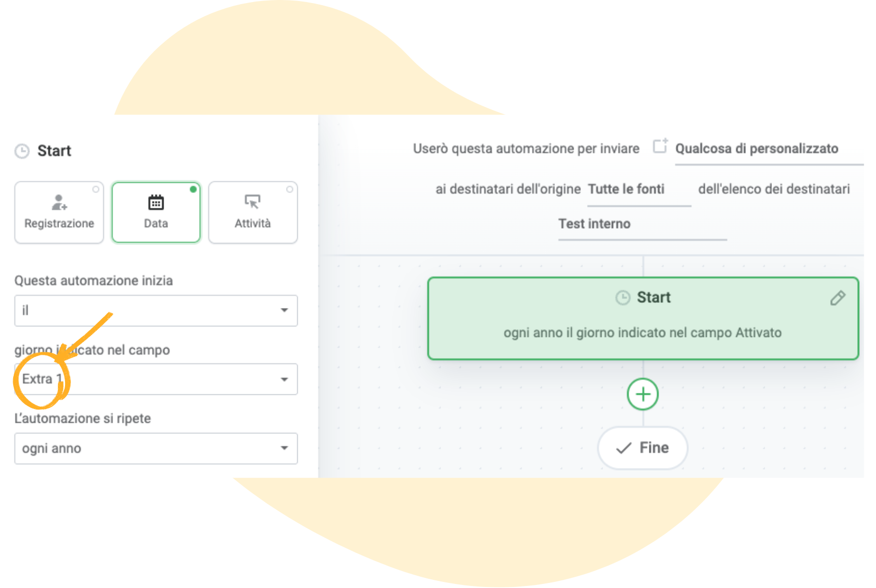Click the Data calendar icon
876x588 pixels.
pos(156,202)
